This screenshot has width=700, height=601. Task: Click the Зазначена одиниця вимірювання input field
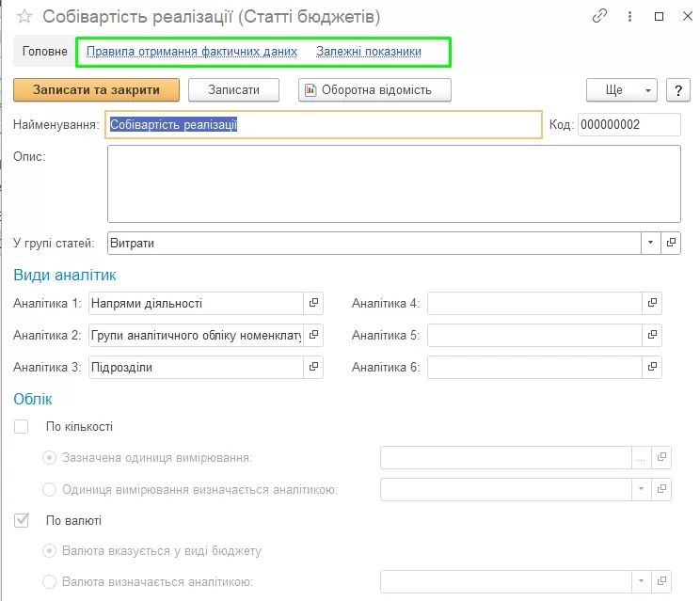click(506, 458)
